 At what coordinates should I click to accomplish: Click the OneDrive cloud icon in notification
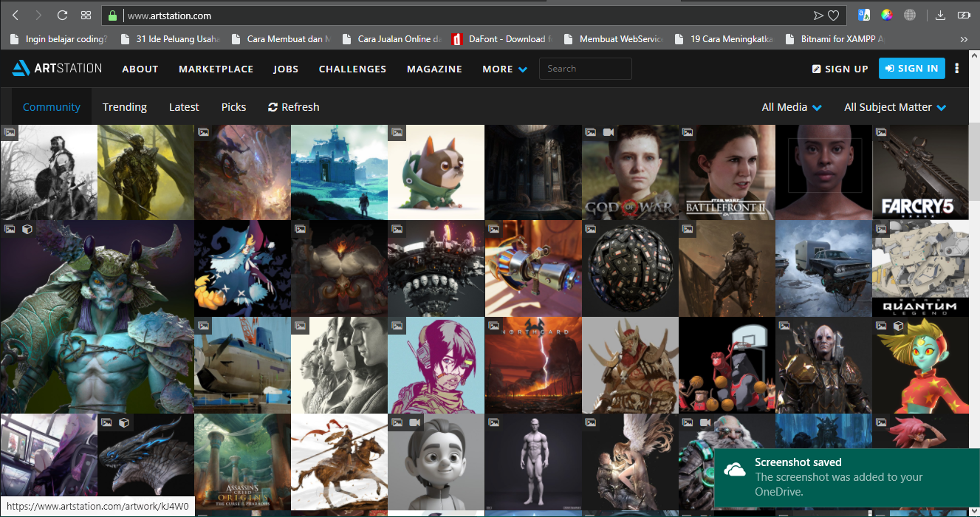[x=735, y=470]
